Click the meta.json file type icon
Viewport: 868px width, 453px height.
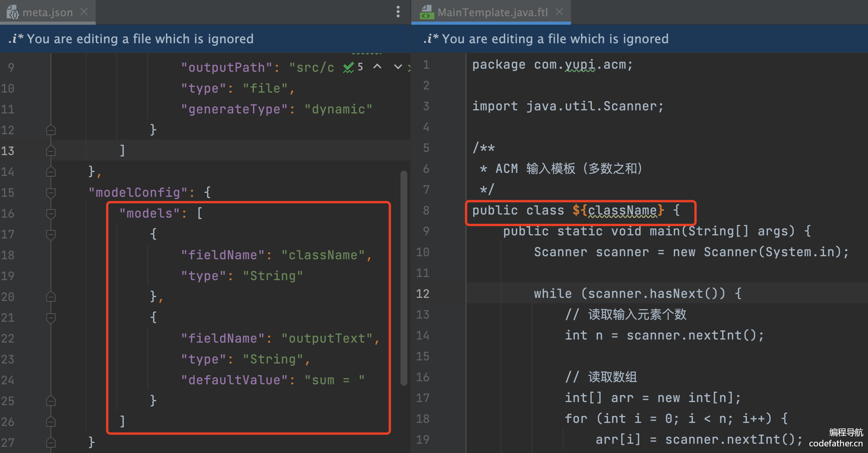12,12
